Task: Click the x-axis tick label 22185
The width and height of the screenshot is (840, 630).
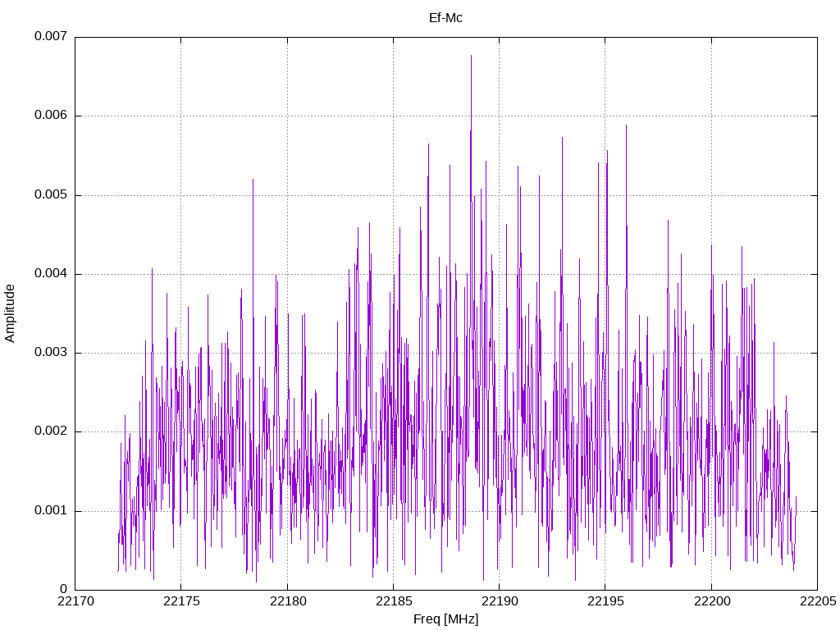Action: (x=394, y=601)
